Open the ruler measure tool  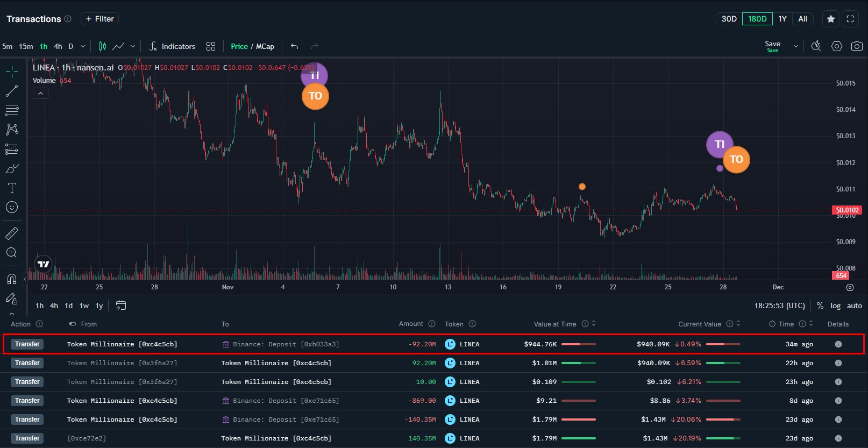coord(12,233)
